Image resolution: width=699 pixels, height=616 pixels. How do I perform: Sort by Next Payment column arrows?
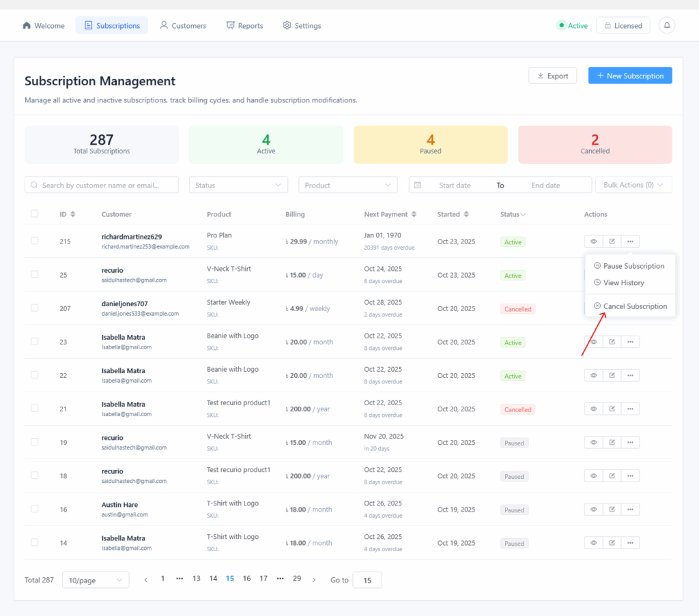(x=414, y=214)
